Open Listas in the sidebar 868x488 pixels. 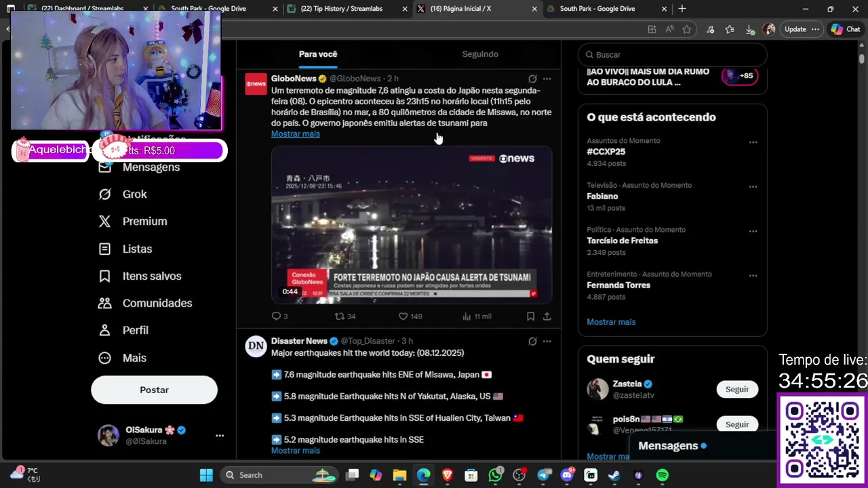pos(125,249)
